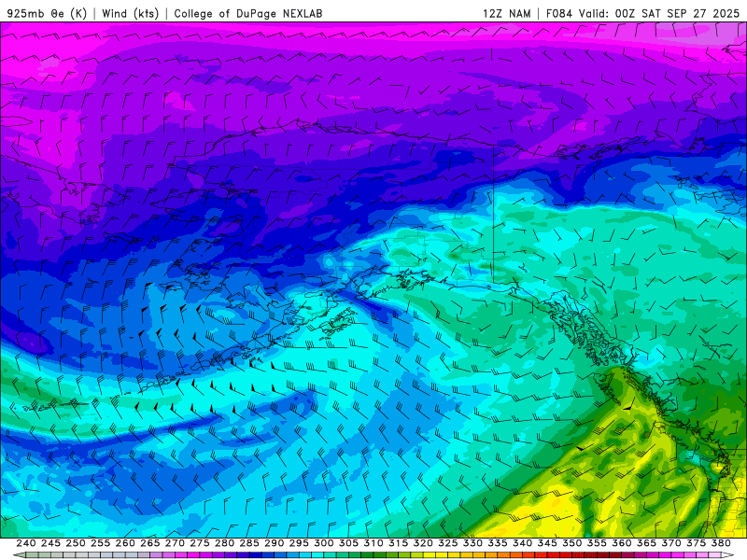This screenshot has height=560, width=747.
Task: Select the 375 color scale value
Action: point(696,543)
